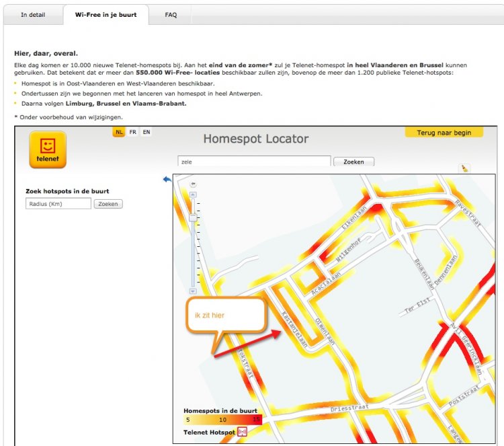Click the Dennenlaan street label on map
The image size is (504, 446).
click(x=446, y=270)
